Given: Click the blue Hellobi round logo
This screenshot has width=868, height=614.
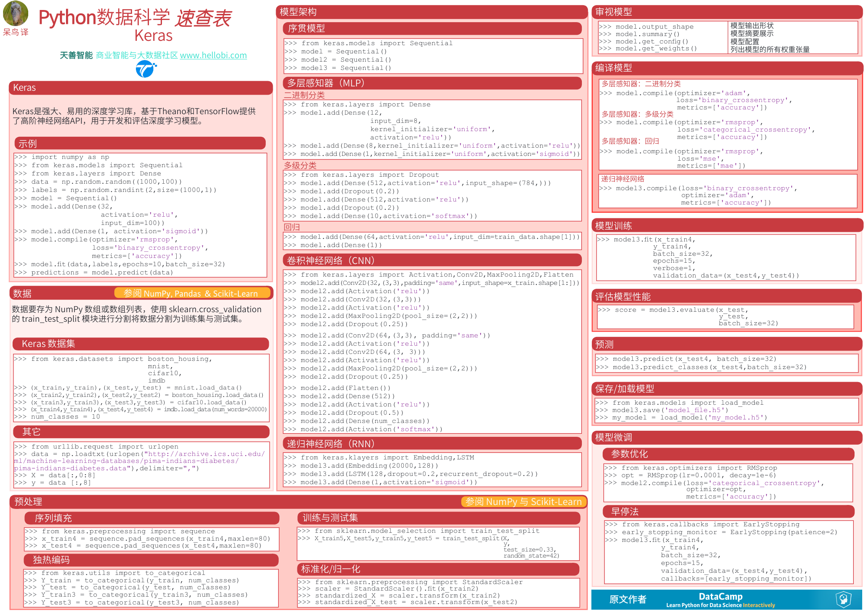Looking at the screenshot, I should (x=145, y=69).
